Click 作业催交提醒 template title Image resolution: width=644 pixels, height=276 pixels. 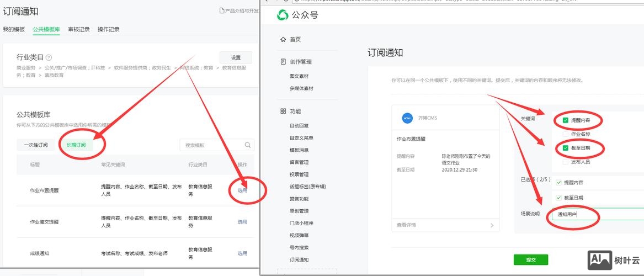click(x=44, y=222)
